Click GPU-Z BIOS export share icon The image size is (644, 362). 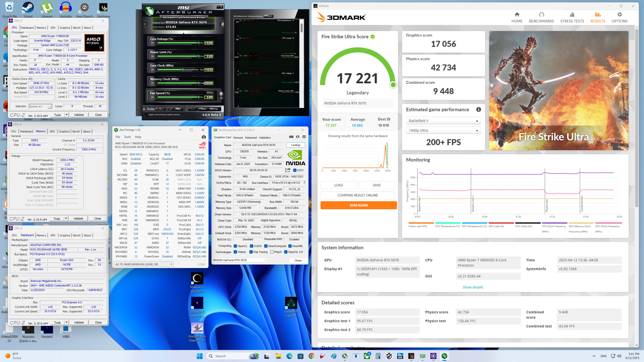pyautogui.click(x=288, y=170)
